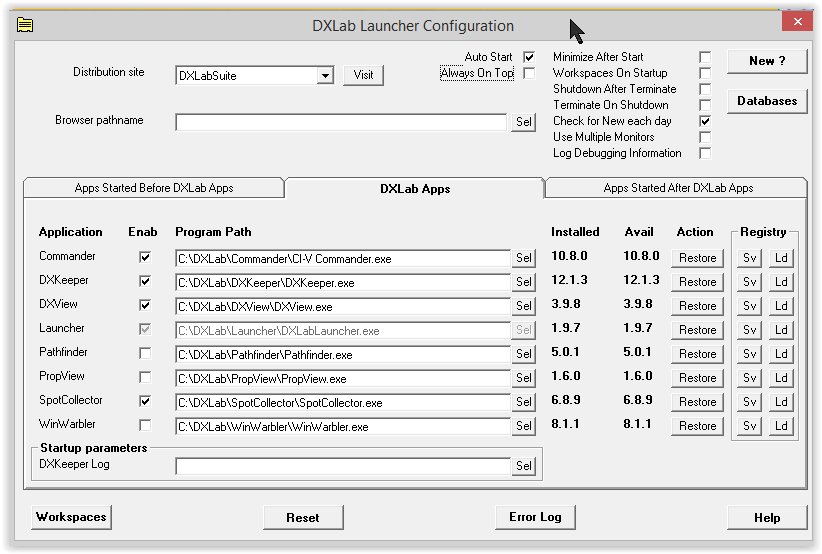Load DXView registry with Ld
This screenshot has width=822, height=554.
[x=781, y=306]
